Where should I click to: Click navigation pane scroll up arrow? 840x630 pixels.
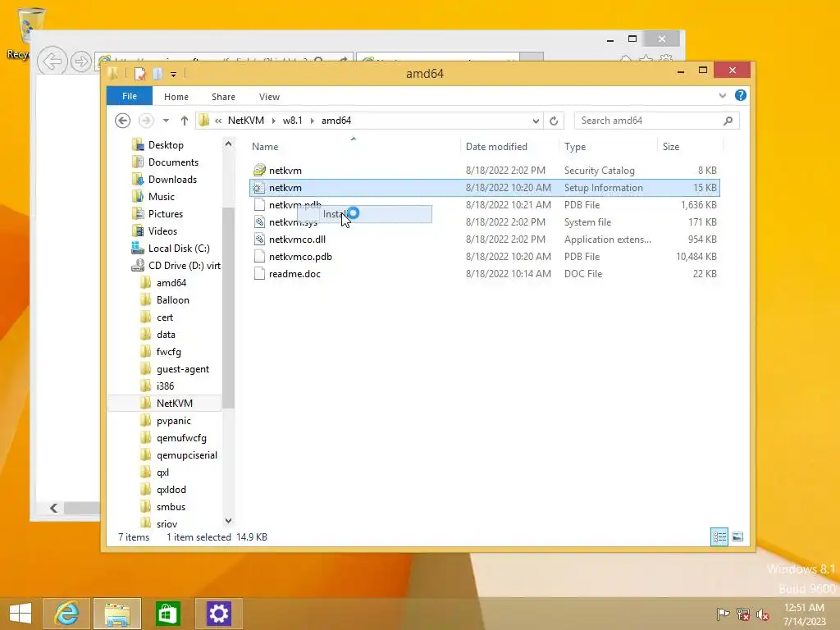point(228,144)
